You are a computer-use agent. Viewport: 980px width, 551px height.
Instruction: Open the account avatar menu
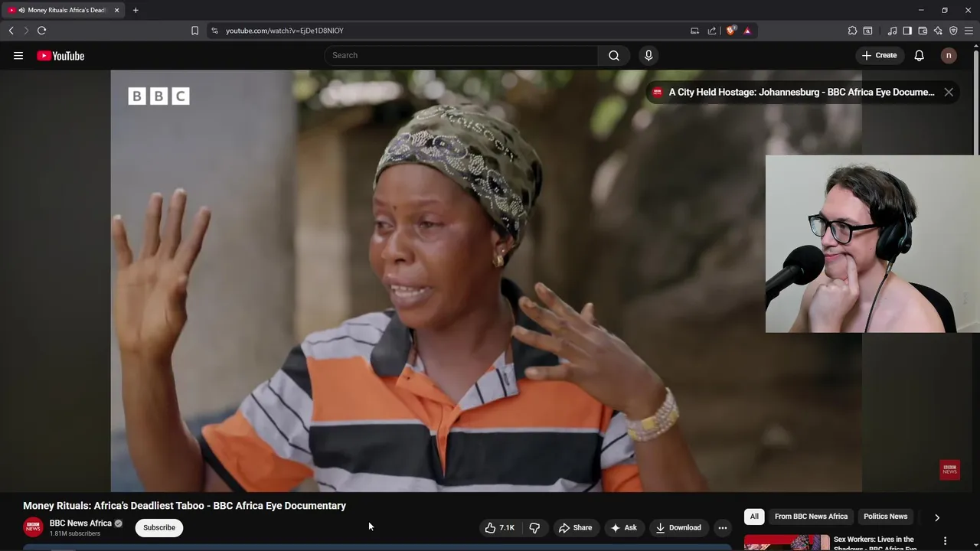pos(949,55)
